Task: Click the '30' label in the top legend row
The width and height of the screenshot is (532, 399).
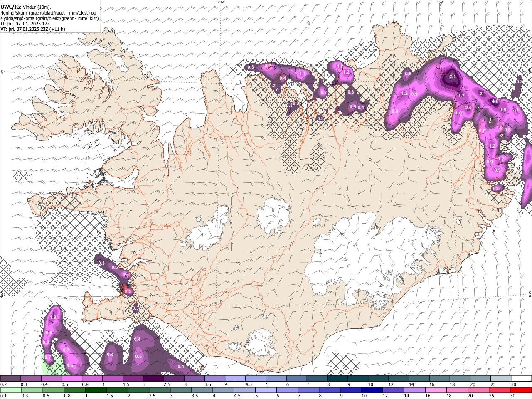Action: 514,384
